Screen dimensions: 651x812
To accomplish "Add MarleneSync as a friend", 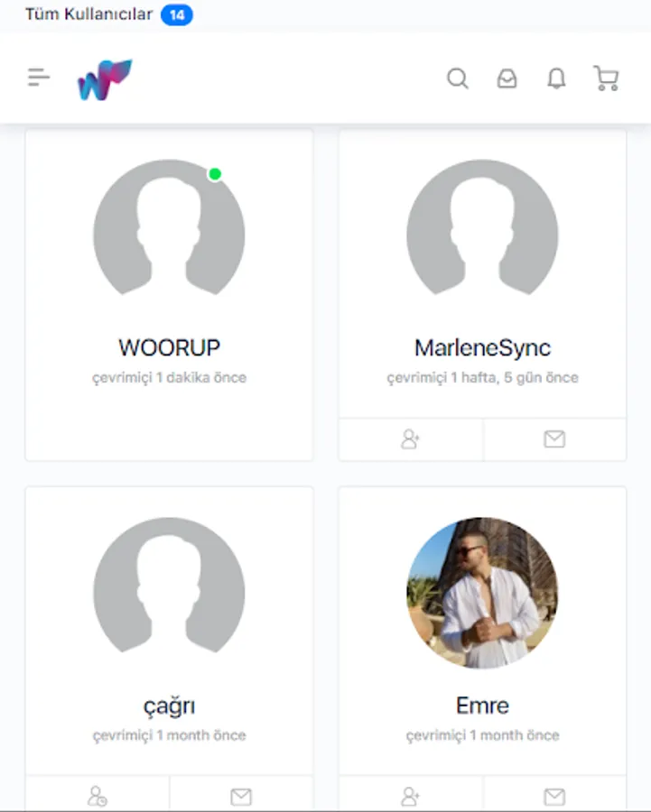I will 411,439.
